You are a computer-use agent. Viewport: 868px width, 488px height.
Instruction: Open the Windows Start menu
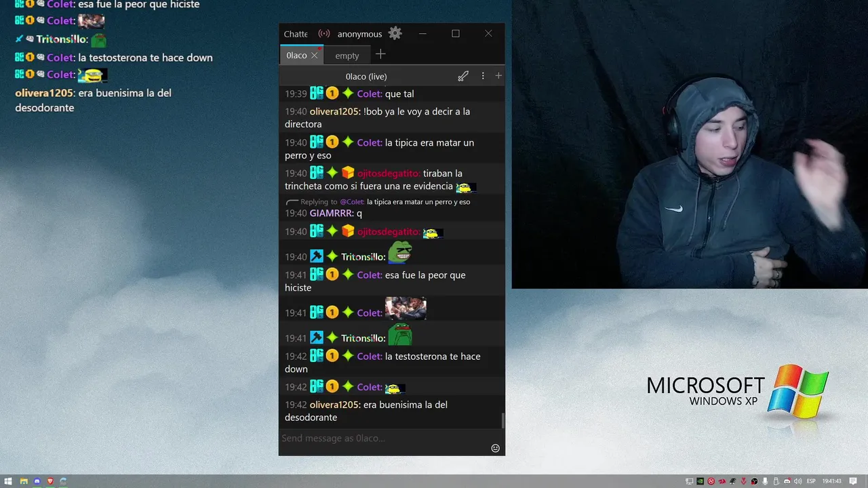click(8, 481)
